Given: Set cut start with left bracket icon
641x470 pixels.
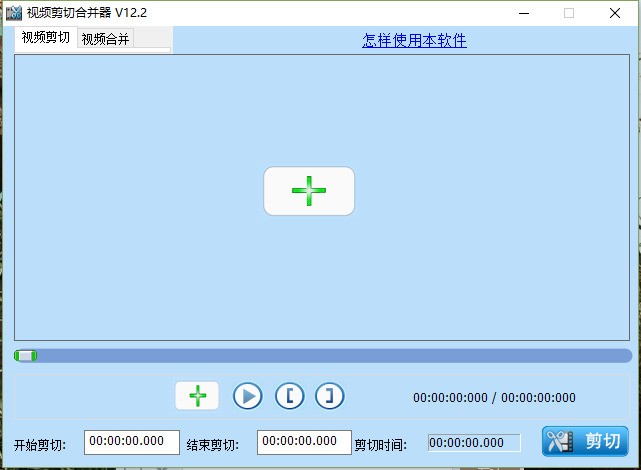Looking at the screenshot, I should click(290, 396).
